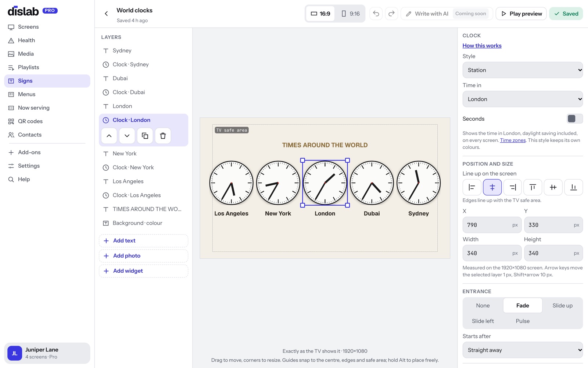Align layer to vertical middle

coord(553,187)
